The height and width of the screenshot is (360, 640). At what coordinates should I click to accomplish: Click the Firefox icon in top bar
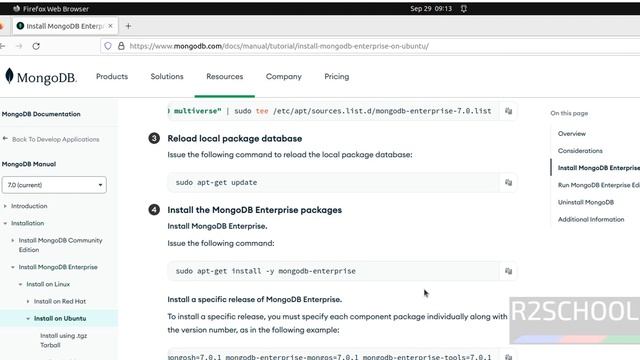click(x=16, y=9)
